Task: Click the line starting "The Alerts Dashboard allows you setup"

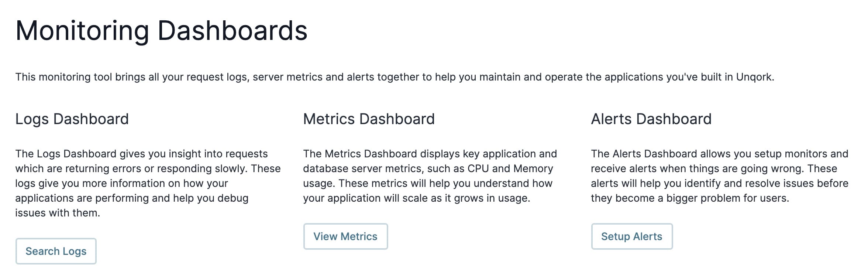Action: (x=720, y=154)
